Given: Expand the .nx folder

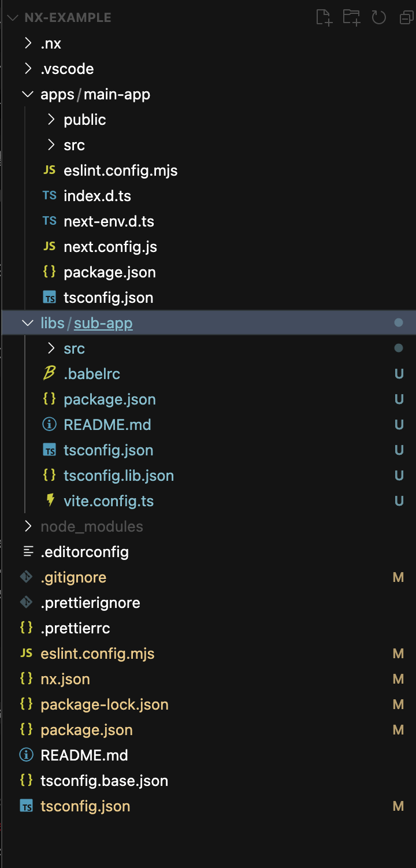Looking at the screenshot, I should click(x=28, y=43).
